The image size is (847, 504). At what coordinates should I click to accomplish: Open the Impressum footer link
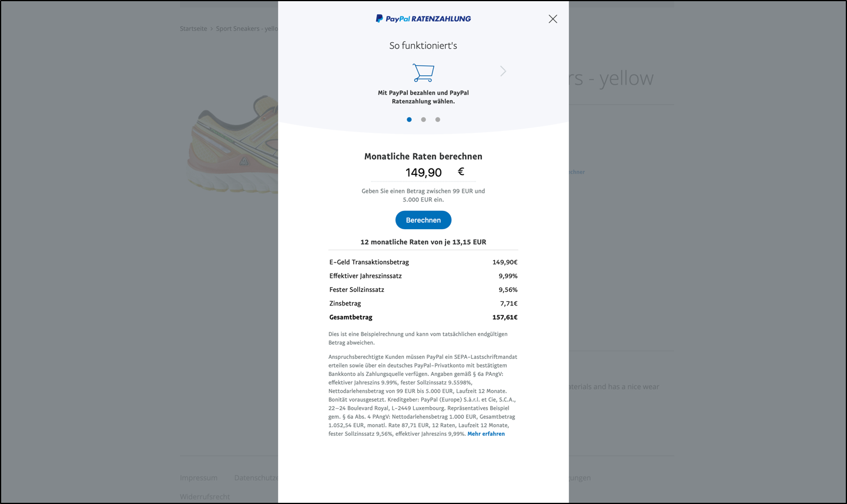click(199, 478)
